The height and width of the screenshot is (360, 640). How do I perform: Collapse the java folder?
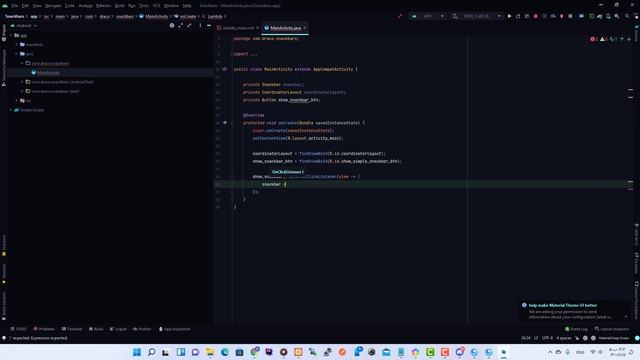click(17, 54)
